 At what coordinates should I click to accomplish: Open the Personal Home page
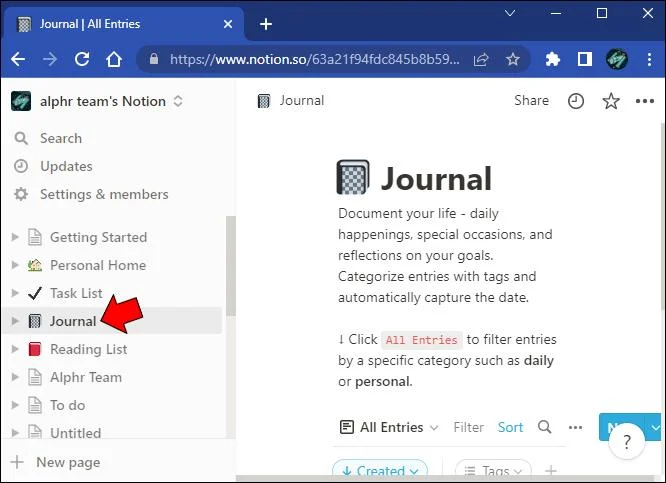pos(98,265)
